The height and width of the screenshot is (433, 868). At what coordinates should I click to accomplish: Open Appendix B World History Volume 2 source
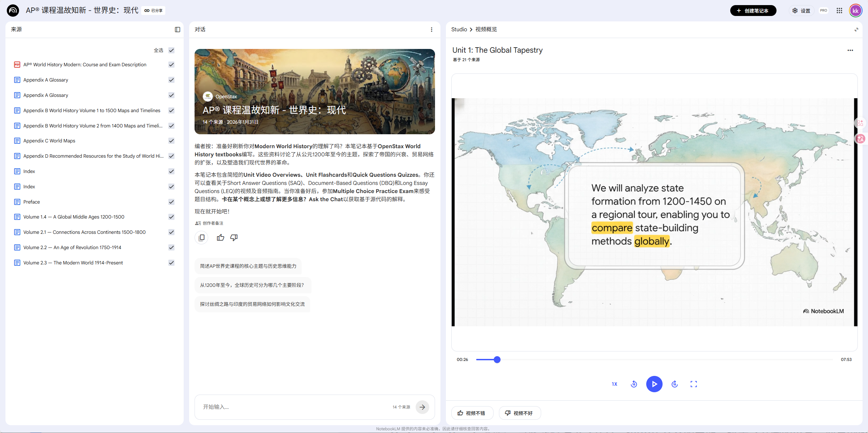click(x=93, y=126)
